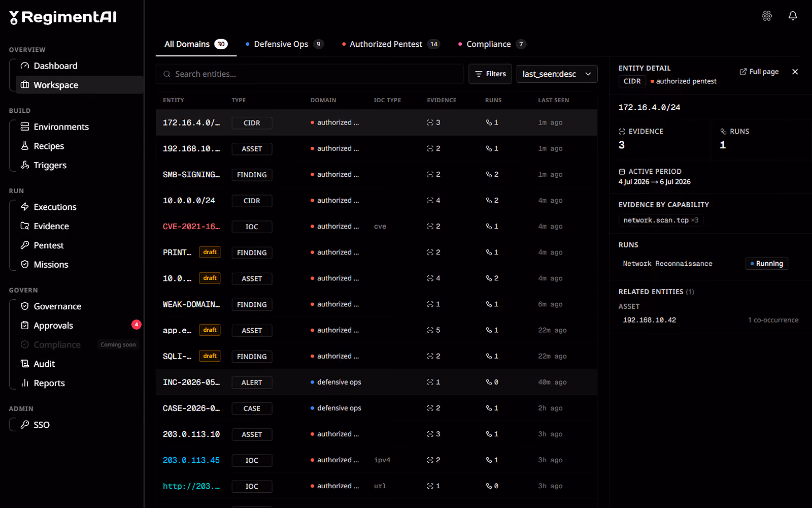Viewport: 812px width, 508px height.
Task: Open Environments server icon
Action: [x=24, y=126]
